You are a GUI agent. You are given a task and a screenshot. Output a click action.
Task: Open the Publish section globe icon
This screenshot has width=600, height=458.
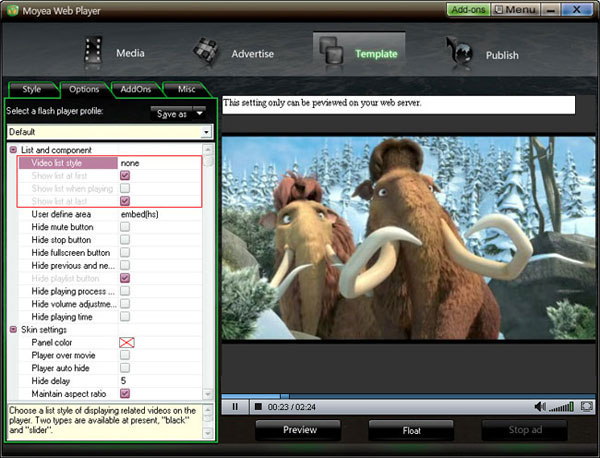(x=460, y=51)
